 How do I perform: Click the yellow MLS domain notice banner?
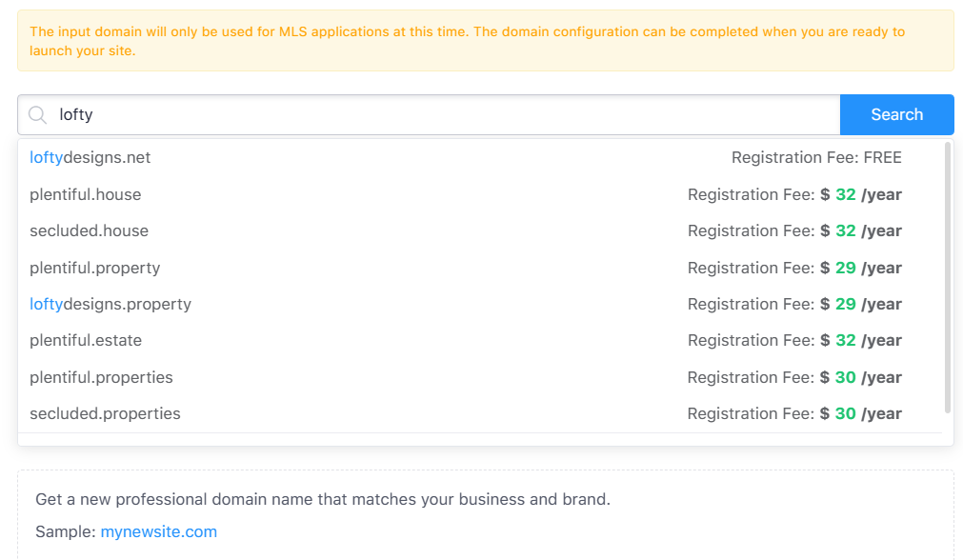pos(486,41)
